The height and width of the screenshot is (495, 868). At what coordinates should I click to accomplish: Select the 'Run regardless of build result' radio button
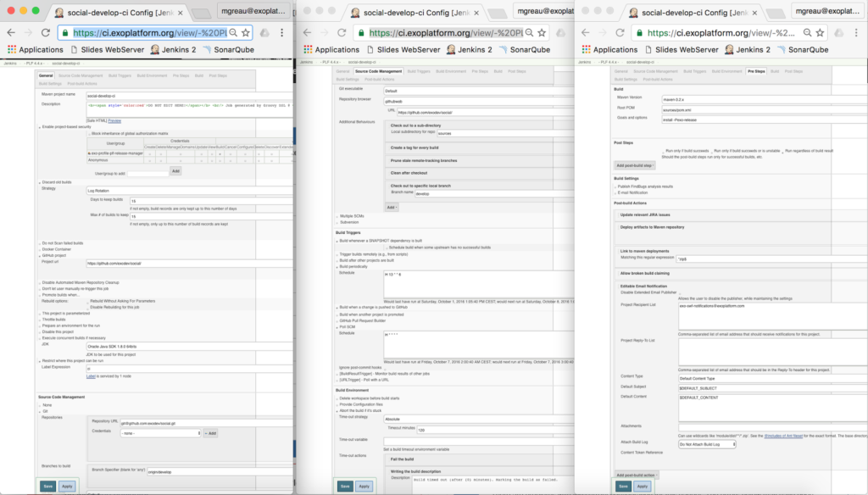[x=781, y=150]
